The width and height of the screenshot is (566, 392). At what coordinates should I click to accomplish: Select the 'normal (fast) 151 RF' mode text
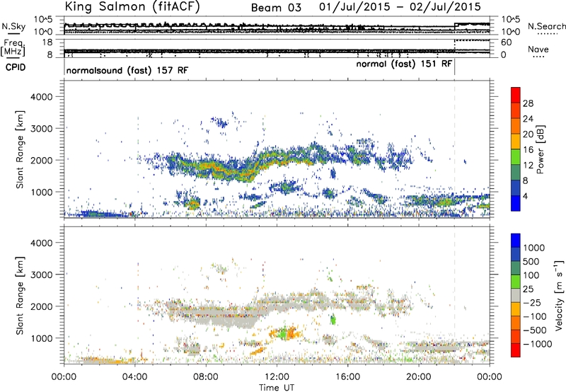click(404, 64)
